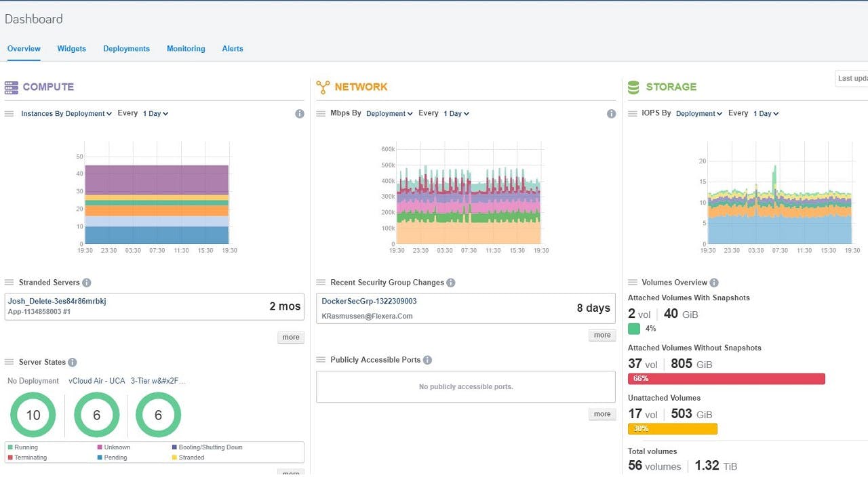
Task: Click the red 66% volumes bar
Action: 726,379
